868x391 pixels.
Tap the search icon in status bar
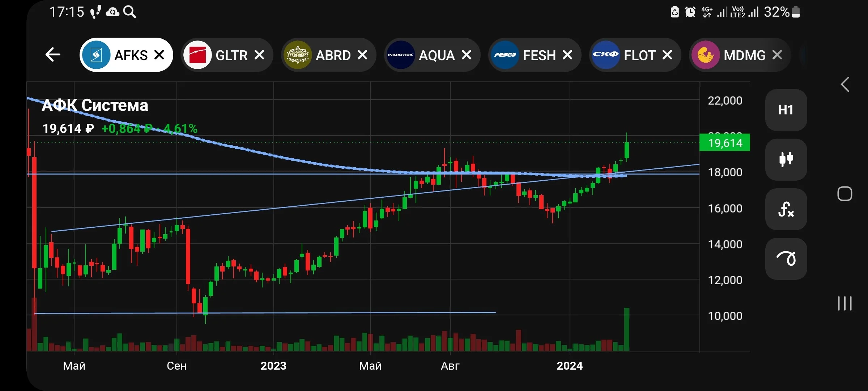click(129, 12)
